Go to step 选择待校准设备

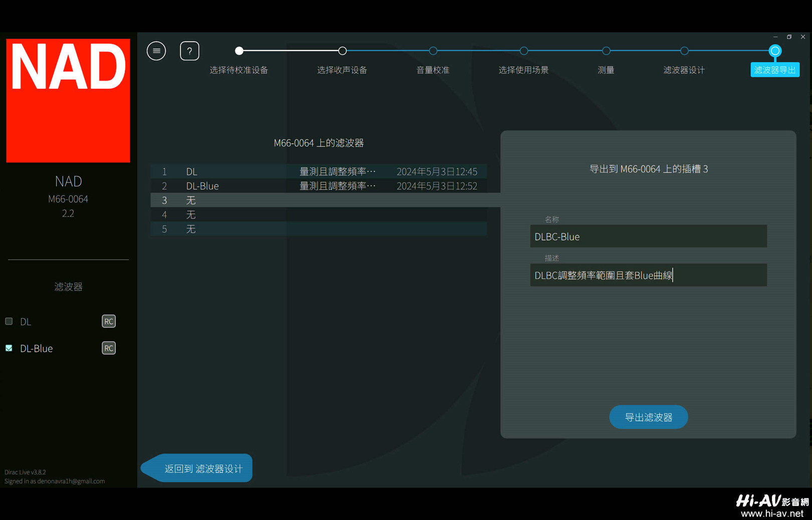239,70
